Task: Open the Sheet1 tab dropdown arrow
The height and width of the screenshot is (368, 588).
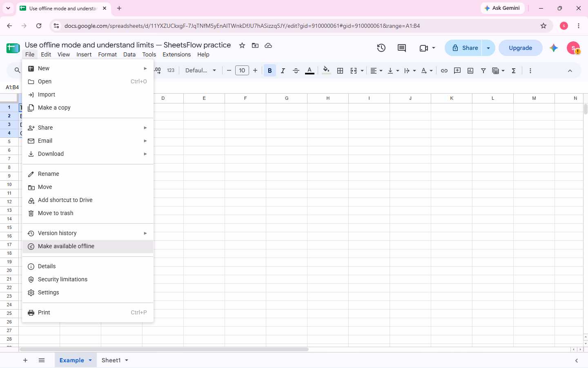Action: pyautogui.click(x=127, y=360)
